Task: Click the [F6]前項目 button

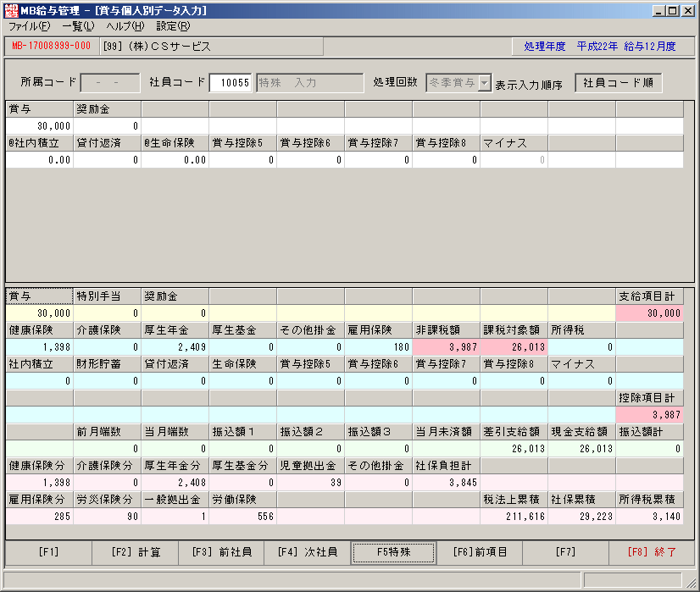Action: click(x=480, y=552)
